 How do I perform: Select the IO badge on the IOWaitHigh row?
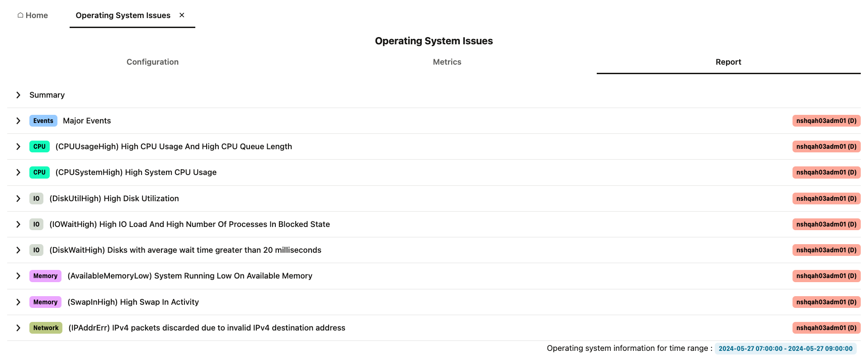[x=36, y=224]
